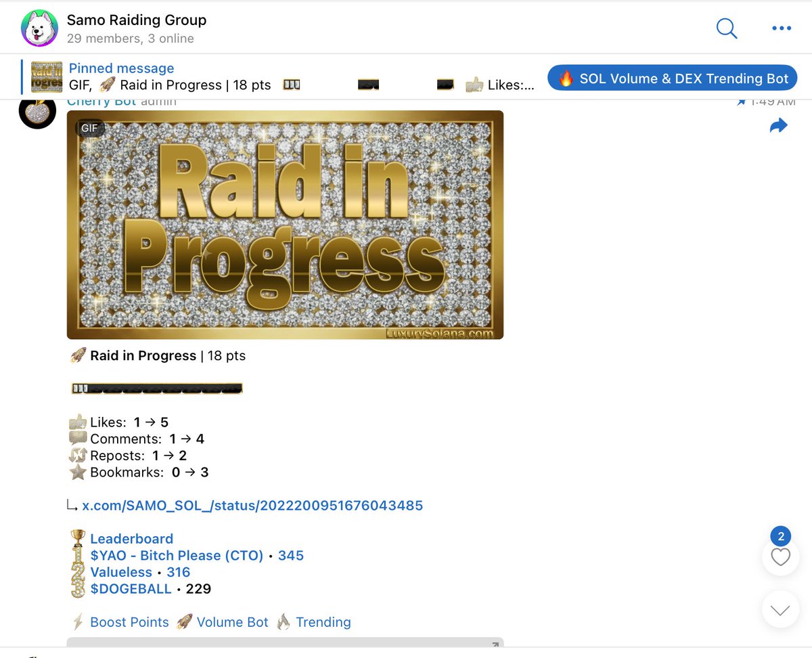Jump to bottom with down chevron button
This screenshot has width=812, height=658.
click(x=781, y=610)
